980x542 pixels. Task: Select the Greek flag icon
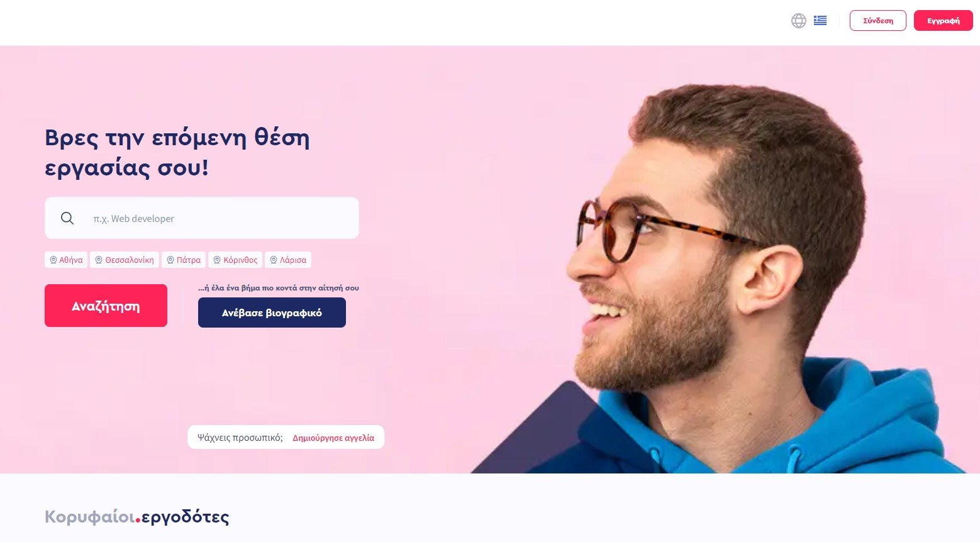[x=820, y=21]
